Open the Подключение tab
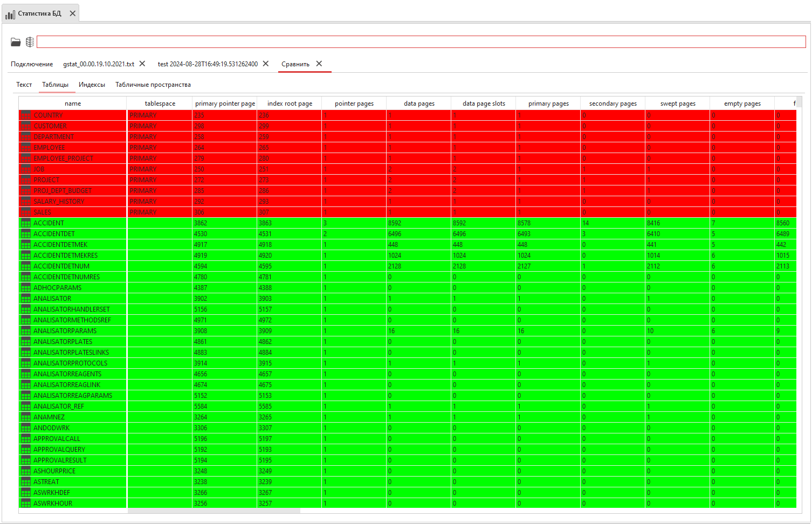812x524 pixels. click(31, 64)
